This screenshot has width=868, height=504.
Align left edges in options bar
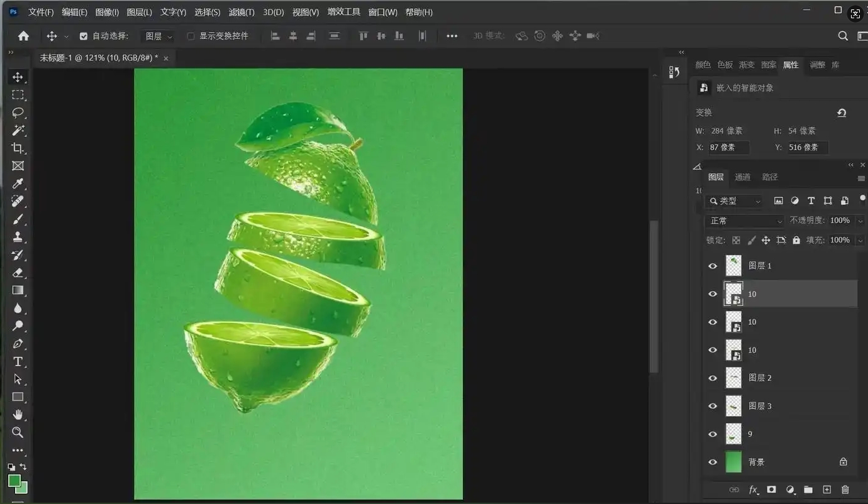(275, 36)
